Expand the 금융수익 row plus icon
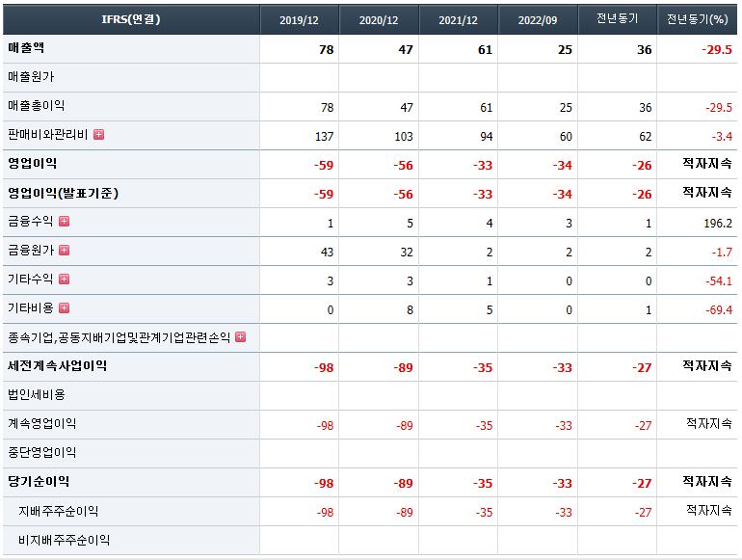The width and height of the screenshot is (742, 560). coord(64,221)
